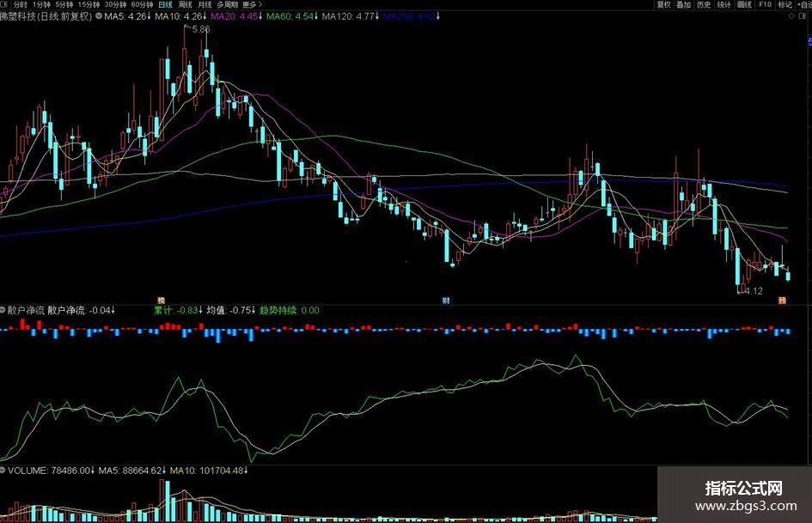Select the 5分钟 period tab
Screen dimensions: 812x523
pyautogui.click(x=64, y=4)
